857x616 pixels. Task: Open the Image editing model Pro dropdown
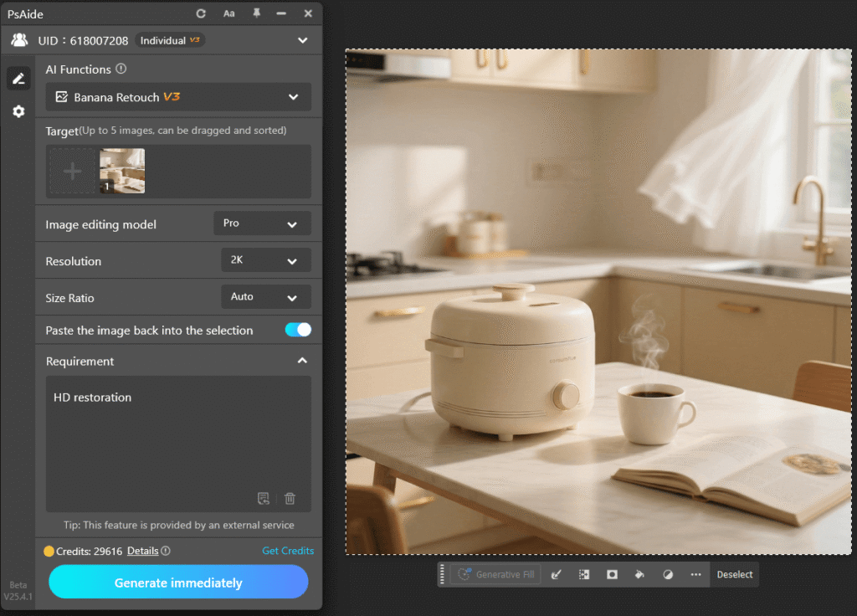click(262, 223)
